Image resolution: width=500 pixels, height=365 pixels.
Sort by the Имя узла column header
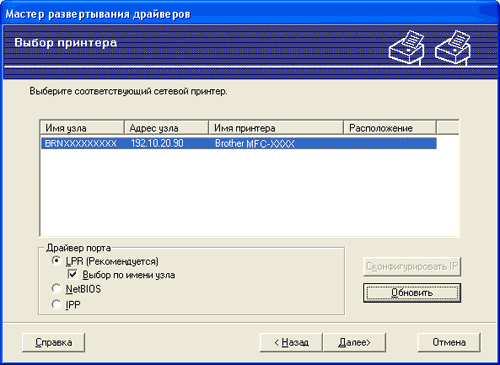click(x=82, y=128)
